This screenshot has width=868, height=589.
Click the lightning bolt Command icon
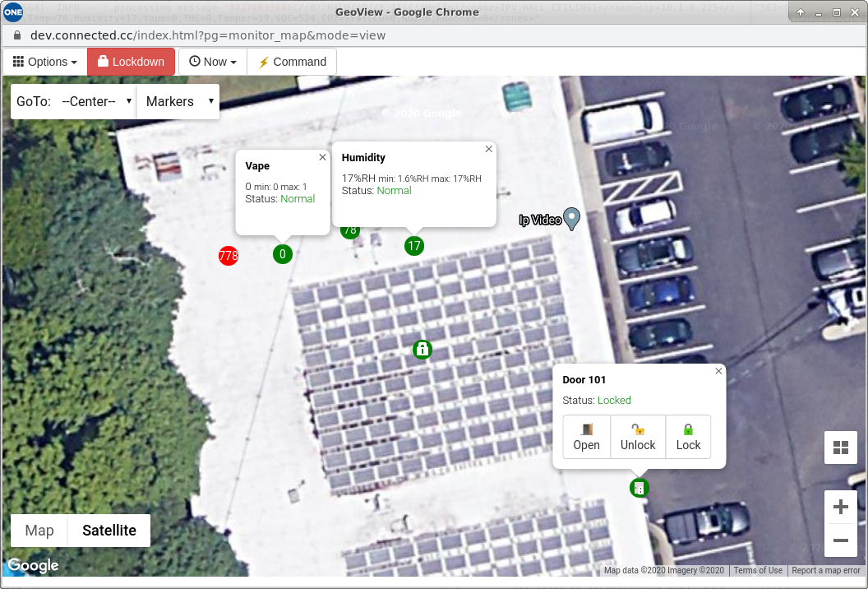click(263, 61)
